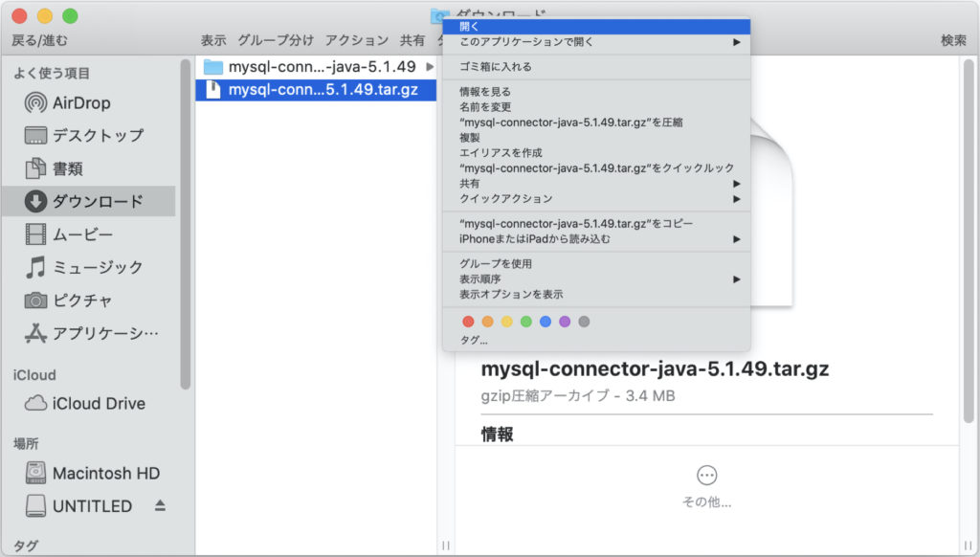The width and height of the screenshot is (980, 557).
Task: Apply the orange tag color
Action: 487,322
